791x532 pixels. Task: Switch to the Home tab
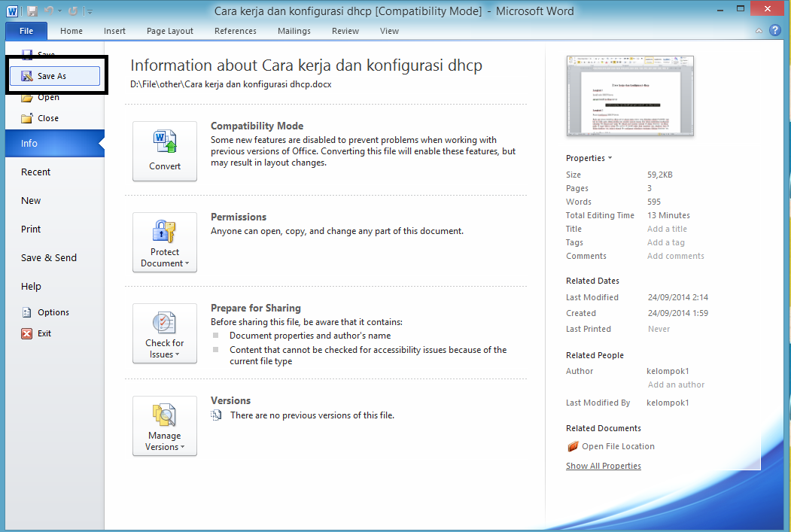click(x=71, y=31)
